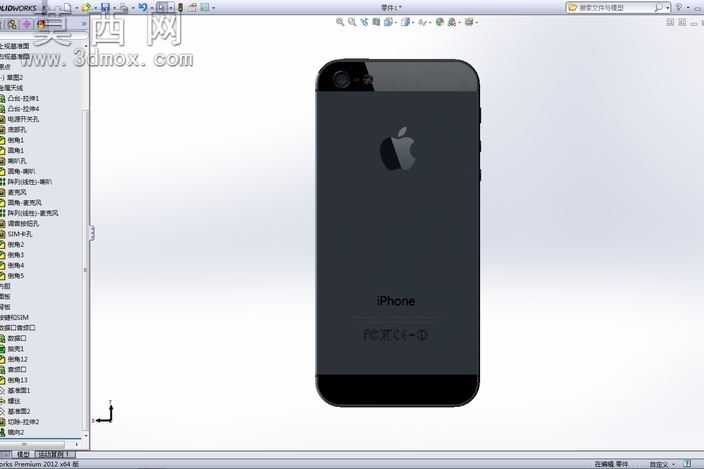The height and width of the screenshot is (469, 704).
Task: Click the Hide/Show Items glasses icon
Action: pos(422,22)
